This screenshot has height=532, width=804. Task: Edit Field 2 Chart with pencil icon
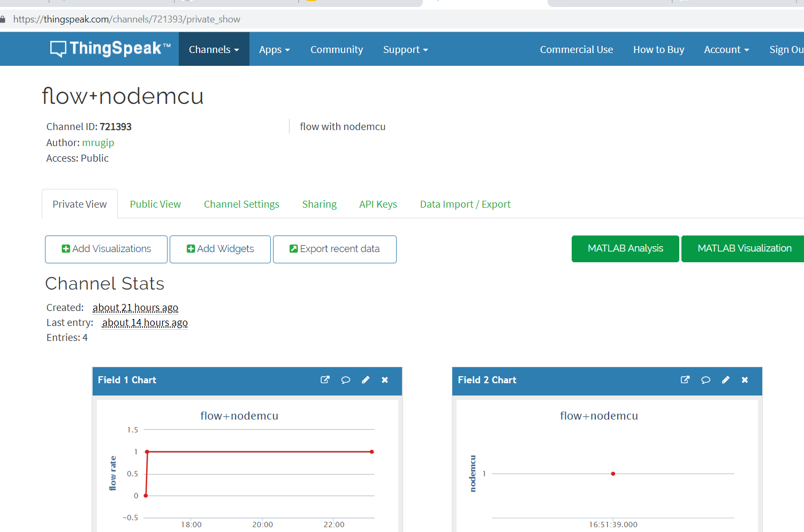tap(726, 380)
